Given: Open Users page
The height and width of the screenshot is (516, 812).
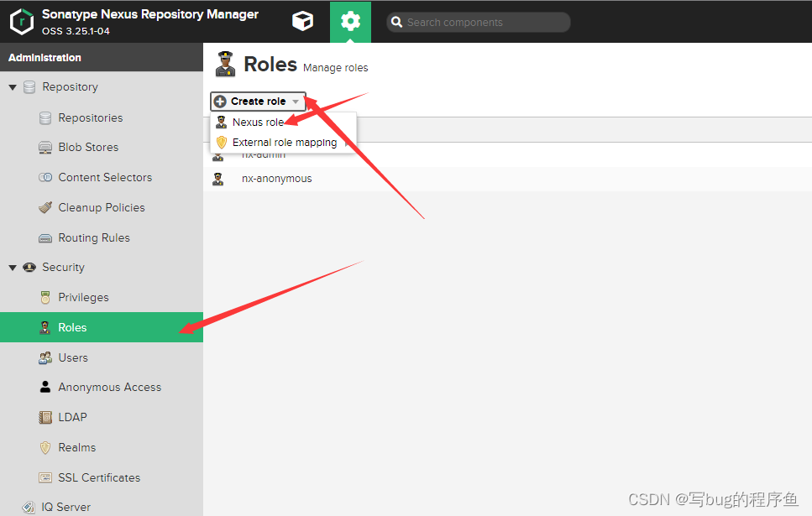Looking at the screenshot, I should pyautogui.click(x=73, y=357).
